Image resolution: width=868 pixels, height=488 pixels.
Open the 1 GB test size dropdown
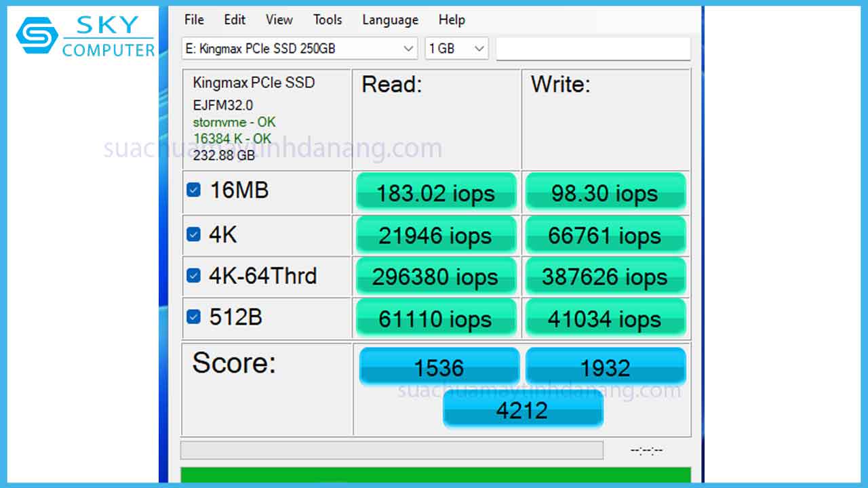(456, 48)
